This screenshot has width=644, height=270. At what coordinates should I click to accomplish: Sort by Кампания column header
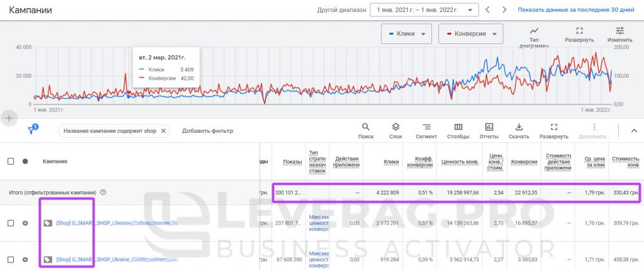click(55, 162)
